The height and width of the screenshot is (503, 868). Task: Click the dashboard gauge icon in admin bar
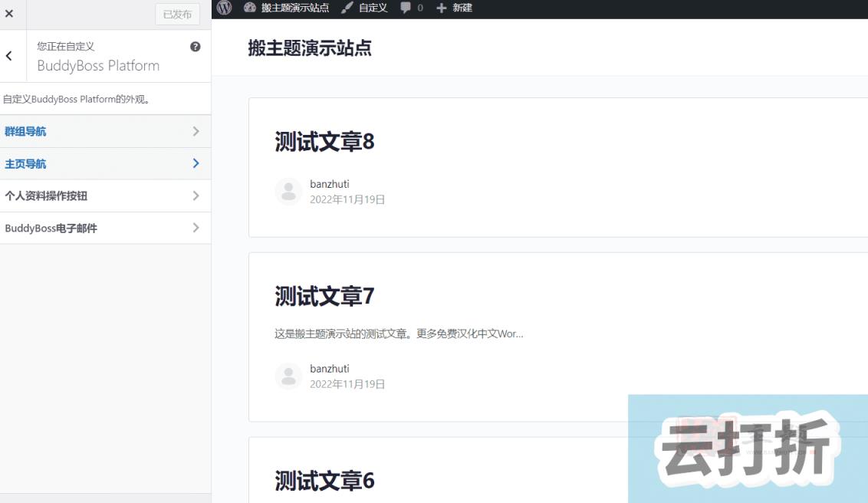(250, 8)
